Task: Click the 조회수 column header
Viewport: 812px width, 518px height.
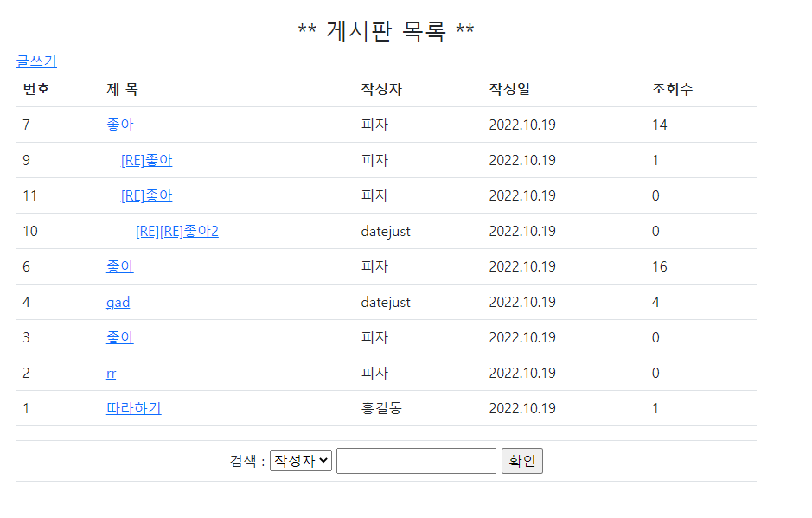Action: (x=672, y=89)
